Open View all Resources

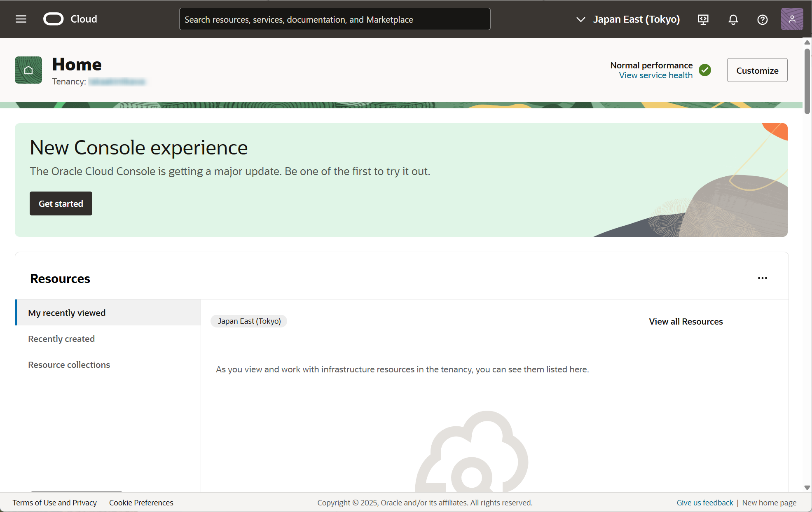(686, 321)
